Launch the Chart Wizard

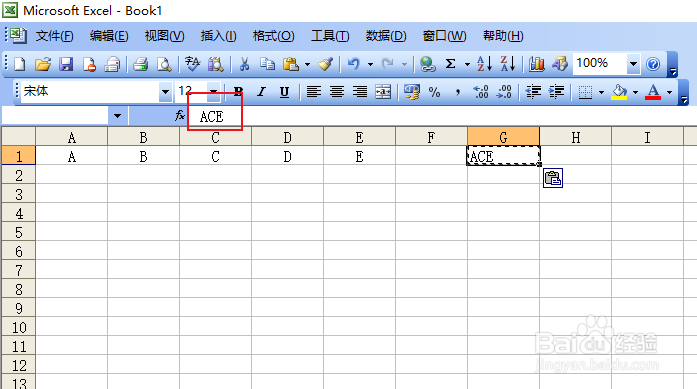(537, 64)
